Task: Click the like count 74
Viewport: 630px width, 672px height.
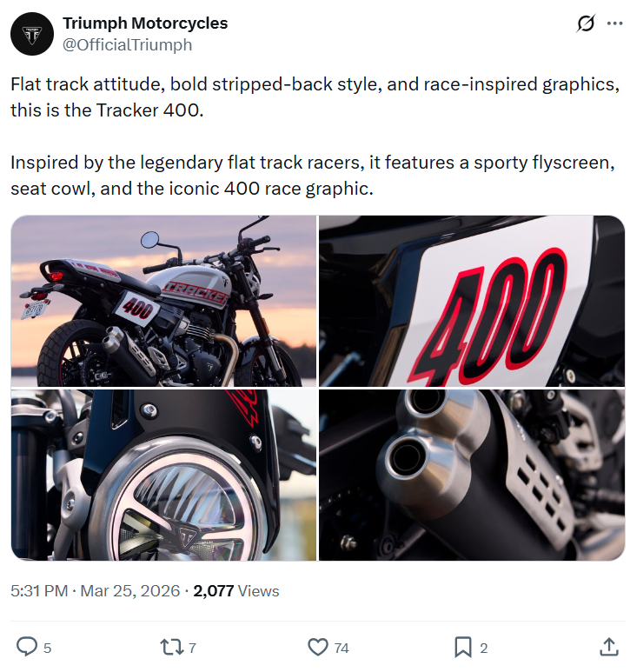Action: click(342, 648)
